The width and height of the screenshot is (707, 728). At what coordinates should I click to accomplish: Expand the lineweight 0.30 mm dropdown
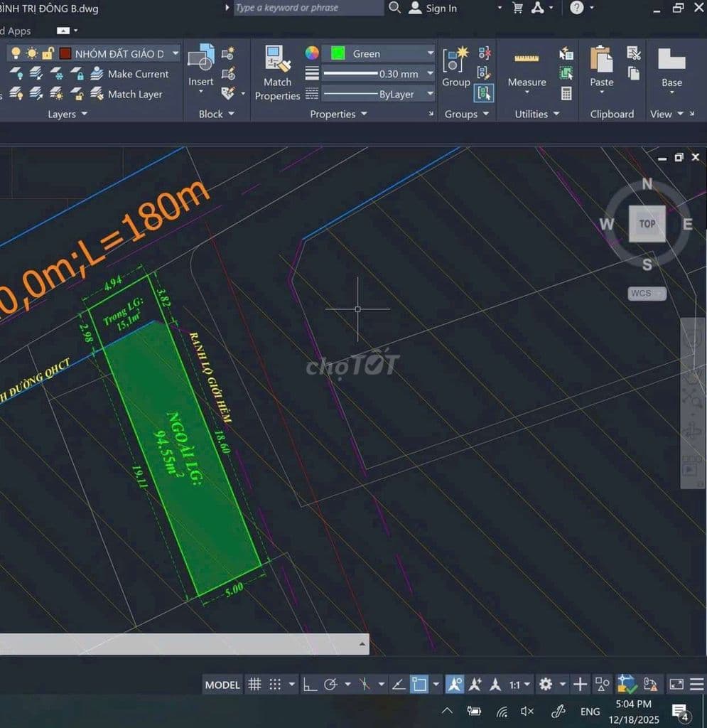(430, 74)
